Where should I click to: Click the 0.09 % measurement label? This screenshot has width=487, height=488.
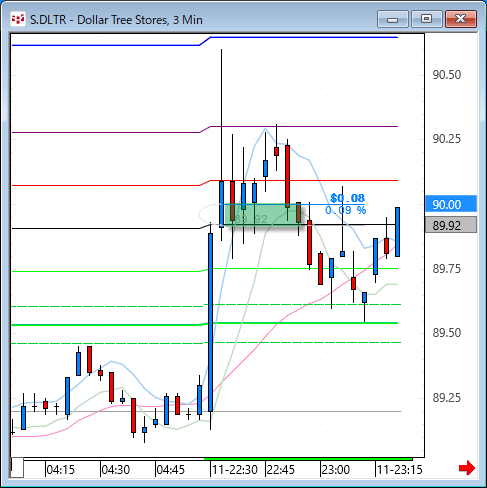[x=346, y=210]
